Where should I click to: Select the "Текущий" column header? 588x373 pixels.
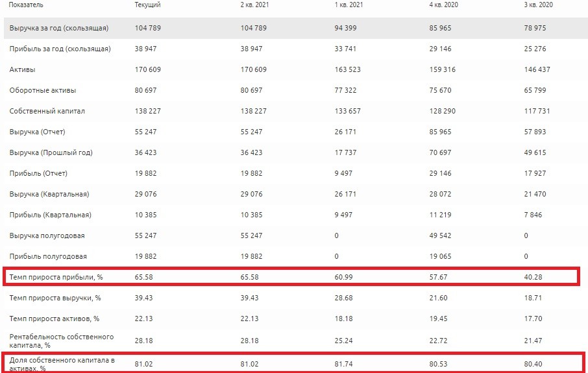[147, 5]
